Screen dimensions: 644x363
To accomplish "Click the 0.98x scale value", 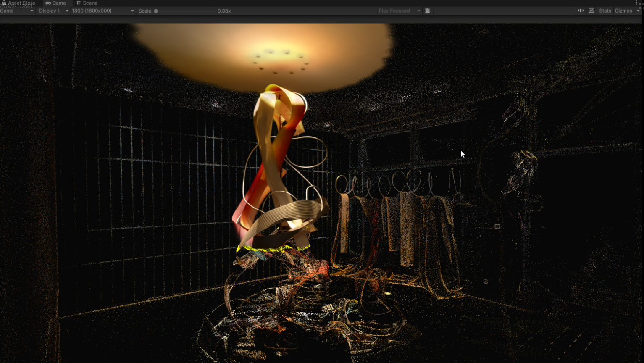I will click(x=224, y=11).
